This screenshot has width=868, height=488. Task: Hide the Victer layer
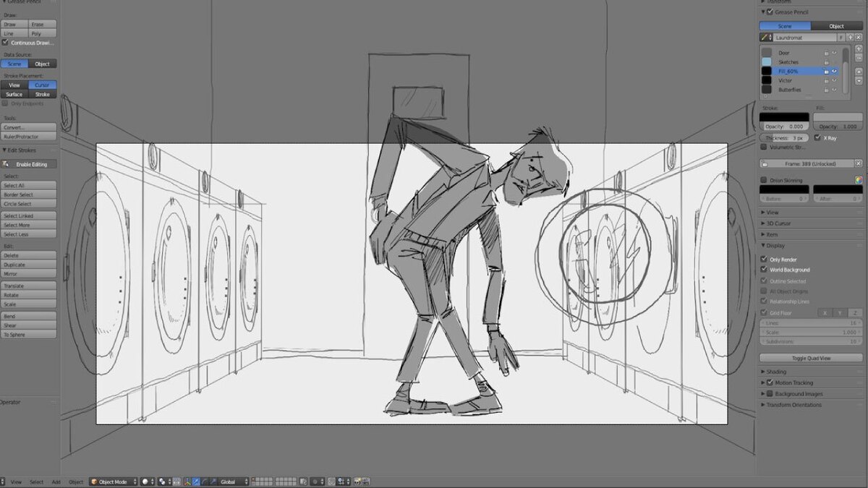coord(834,80)
